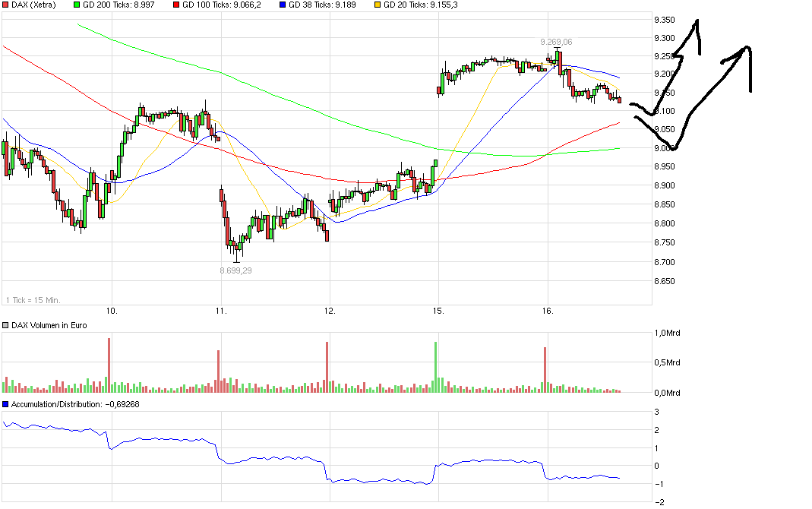This screenshot has height=509, width=812.
Task: Select the 'GD 38 Ticks: 9.189' label
Action: (322, 5)
